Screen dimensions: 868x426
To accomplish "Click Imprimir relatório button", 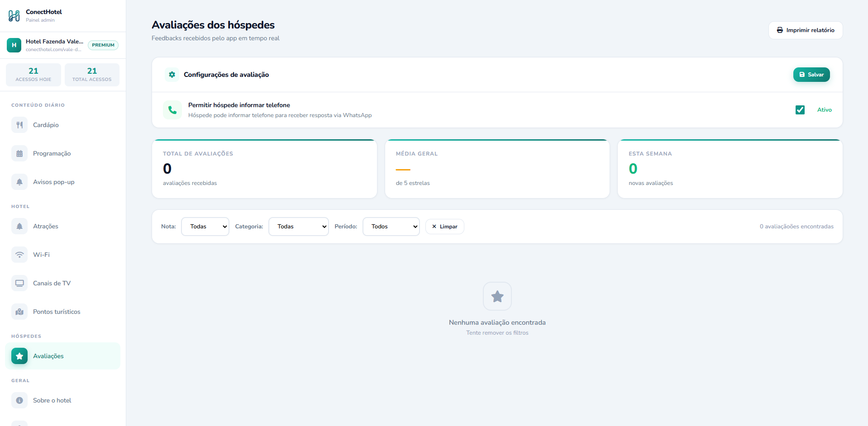I will [806, 30].
